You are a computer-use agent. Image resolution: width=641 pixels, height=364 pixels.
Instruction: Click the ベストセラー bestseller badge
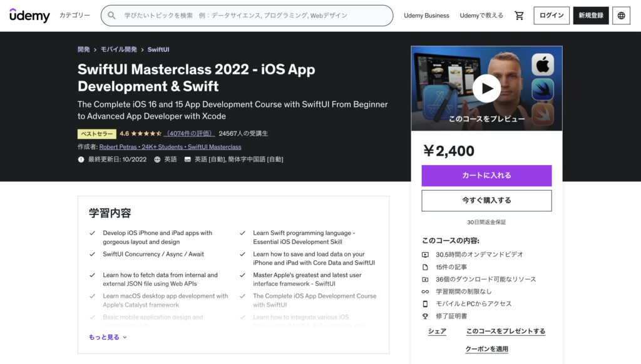(x=97, y=134)
